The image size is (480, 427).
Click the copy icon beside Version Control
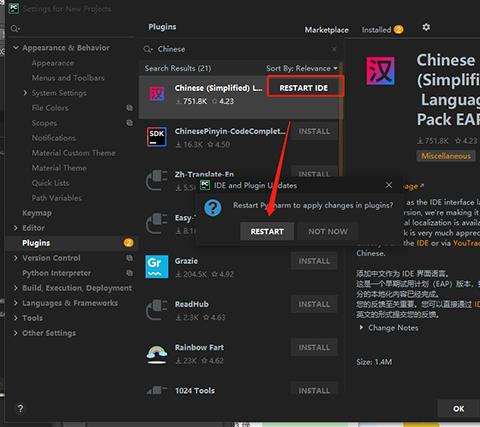129,258
